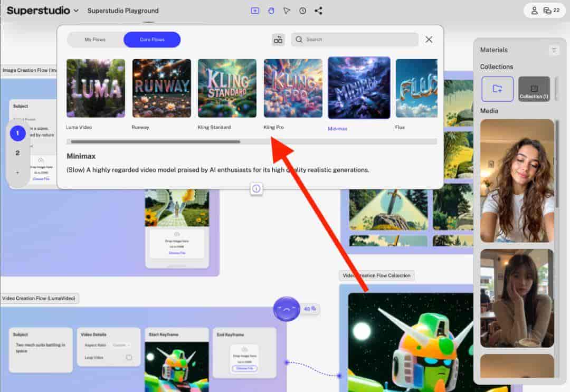
Task: Click the info icon below flows panel
Action: tap(256, 188)
